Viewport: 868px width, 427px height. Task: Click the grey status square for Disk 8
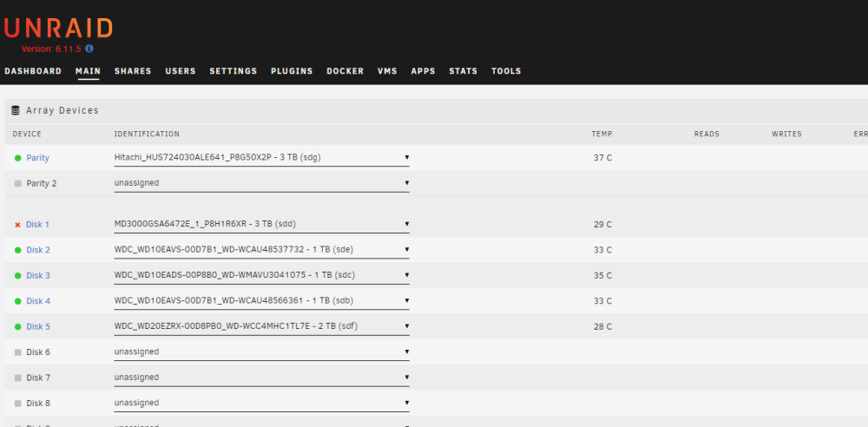[x=17, y=404]
